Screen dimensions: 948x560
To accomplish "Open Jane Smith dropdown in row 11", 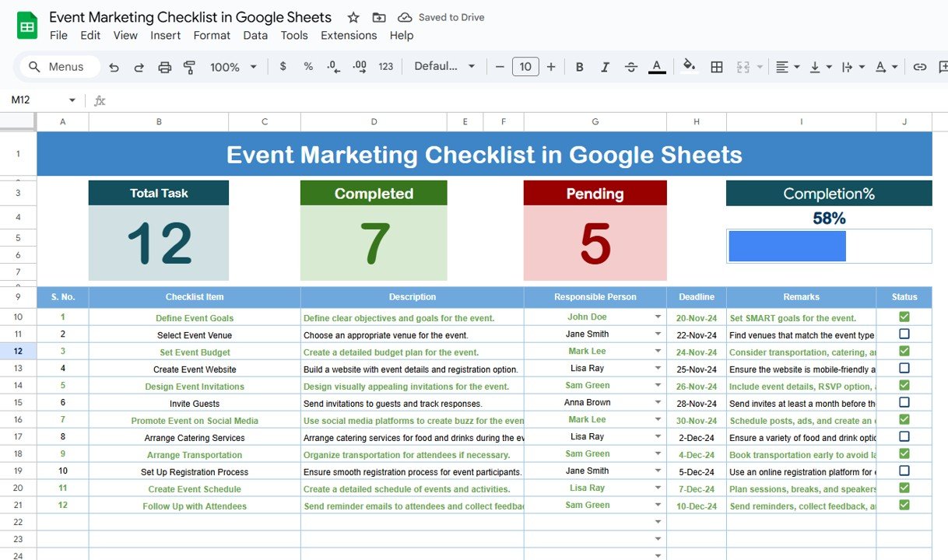I will click(x=658, y=334).
